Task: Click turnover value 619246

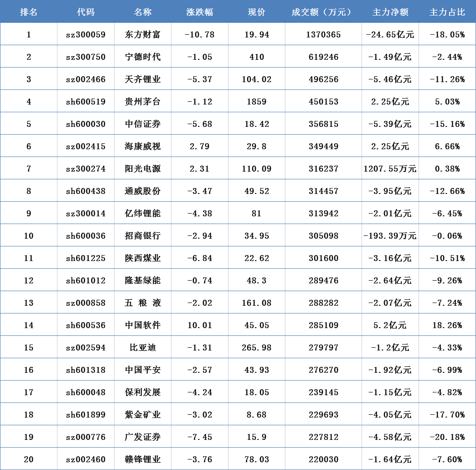Action: coord(324,57)
